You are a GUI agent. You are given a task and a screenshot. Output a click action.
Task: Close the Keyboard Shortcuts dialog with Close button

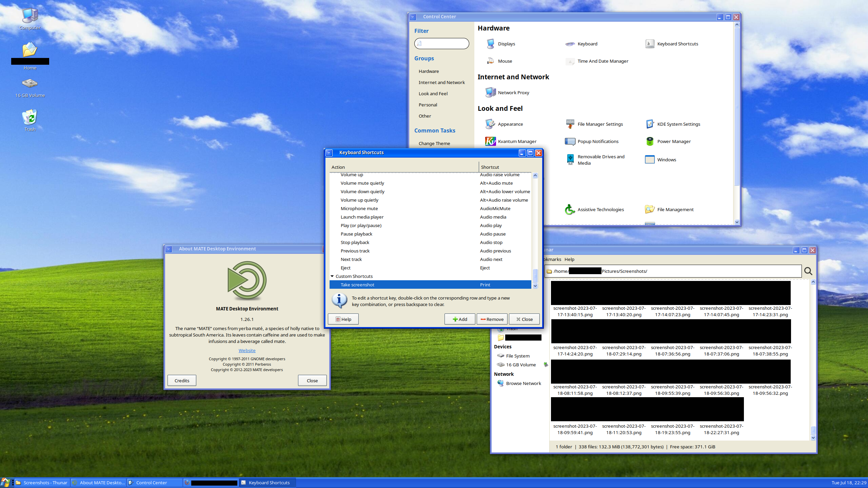pyautogui.click(x=524, y=319)
